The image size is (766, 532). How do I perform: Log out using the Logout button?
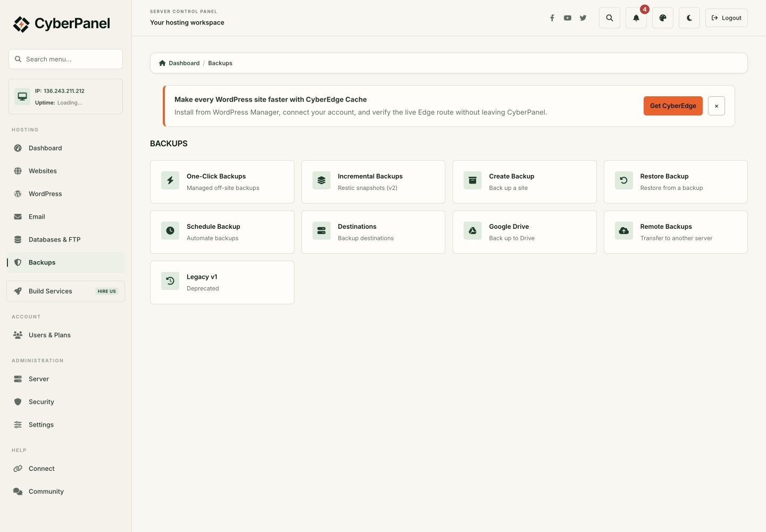tap(727, 18)
